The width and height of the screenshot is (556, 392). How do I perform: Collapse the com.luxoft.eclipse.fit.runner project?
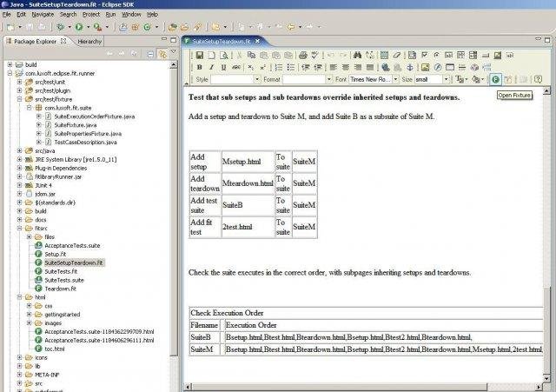pyautogui.click(x=10, y=73)
